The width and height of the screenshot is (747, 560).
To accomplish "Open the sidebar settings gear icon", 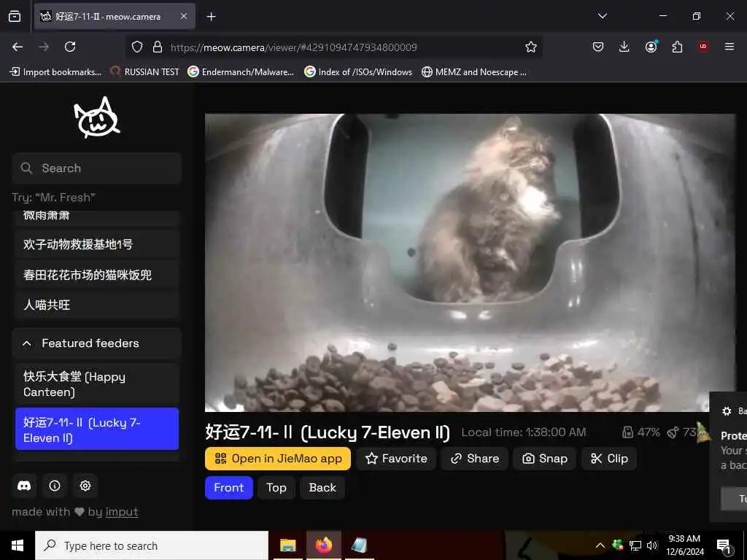I will click(x=85, y=486).
